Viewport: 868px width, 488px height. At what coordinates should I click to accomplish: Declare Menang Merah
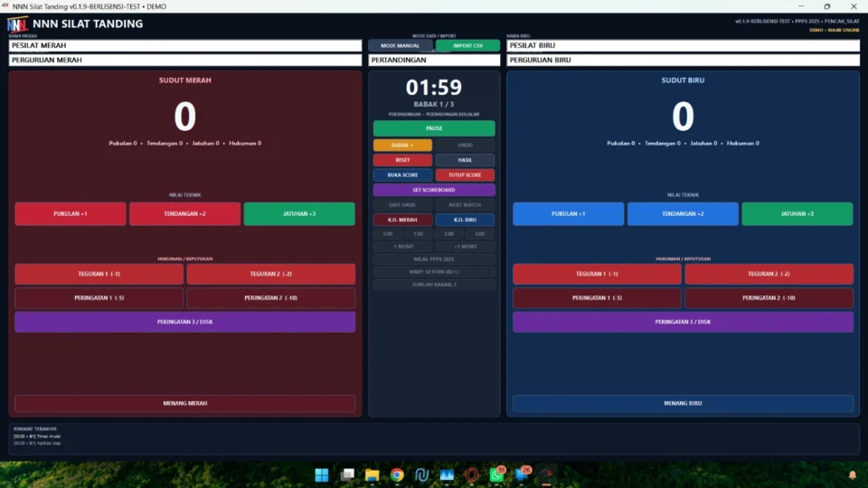coord(184,403)
